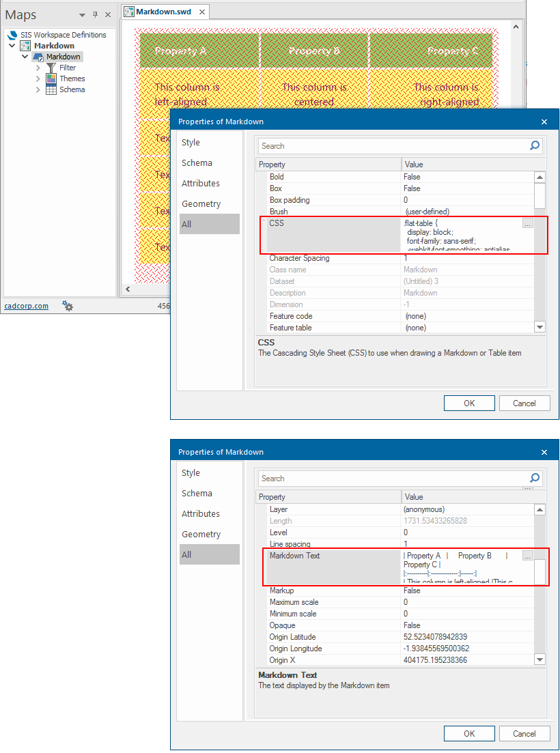Image resolution: width=560 pixels, height=753 pixels.
Task: Expand the Themes node
Action: pyautogui.click(x=38, y=79)
